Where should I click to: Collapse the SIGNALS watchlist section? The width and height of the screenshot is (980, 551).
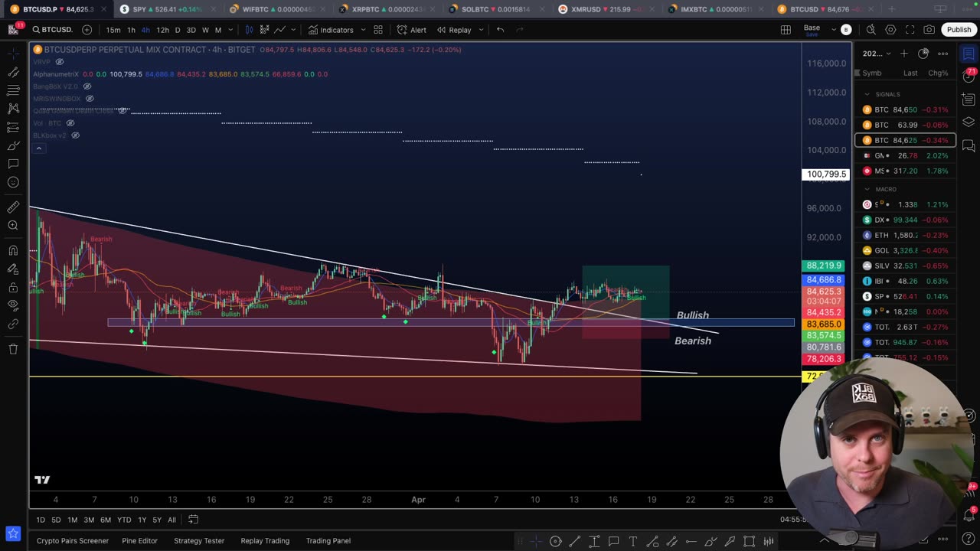click(867, 94)
